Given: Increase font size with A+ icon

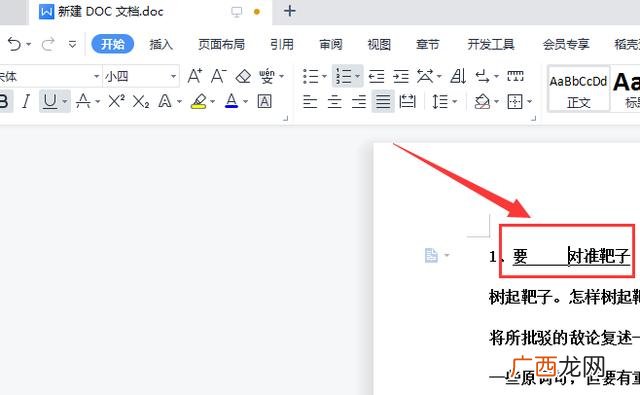Looking at the screenshot, I should pos(194,76).
